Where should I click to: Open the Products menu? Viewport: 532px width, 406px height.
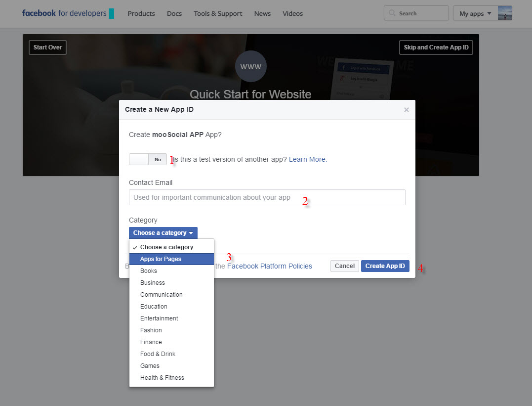(141, 13)
